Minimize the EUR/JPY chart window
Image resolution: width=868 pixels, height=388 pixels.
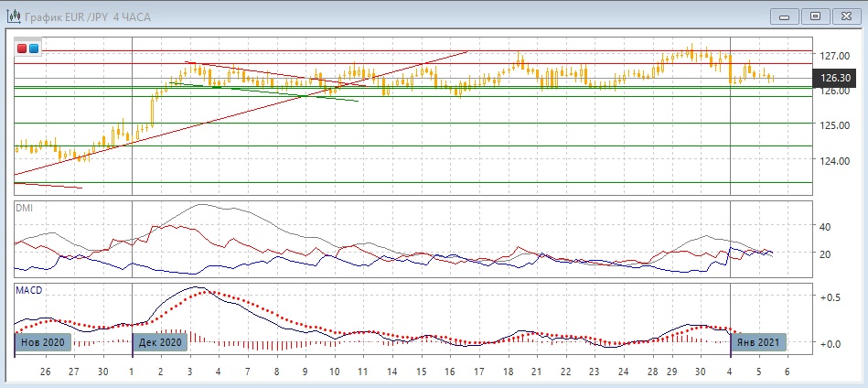coord(786,16)
